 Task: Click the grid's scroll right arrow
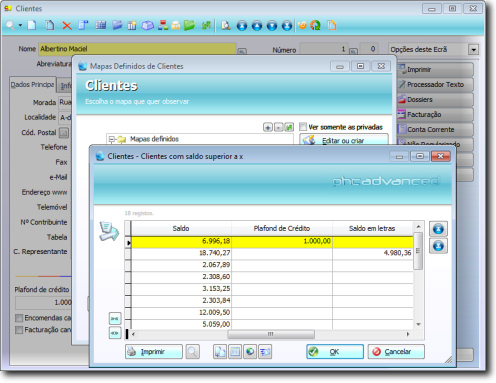[x=408, y=334]
